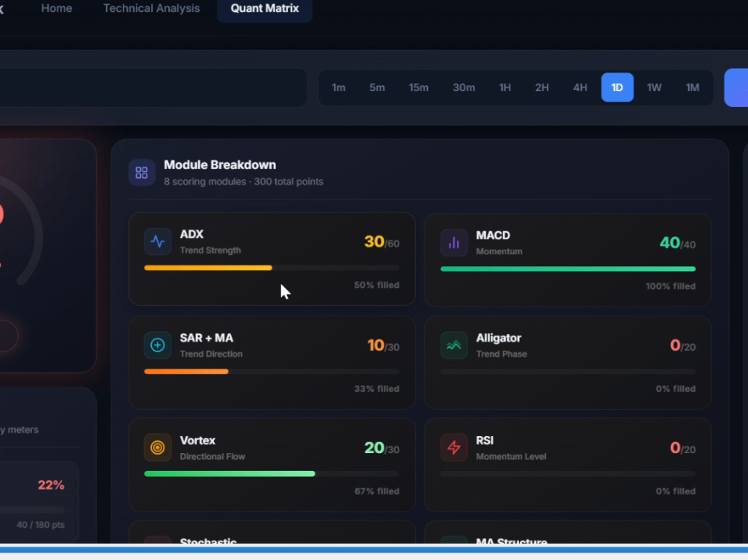Click the '50% filled' label
Image resolution: width=748 pixels, height=560 pixels.
pos(376,286)
